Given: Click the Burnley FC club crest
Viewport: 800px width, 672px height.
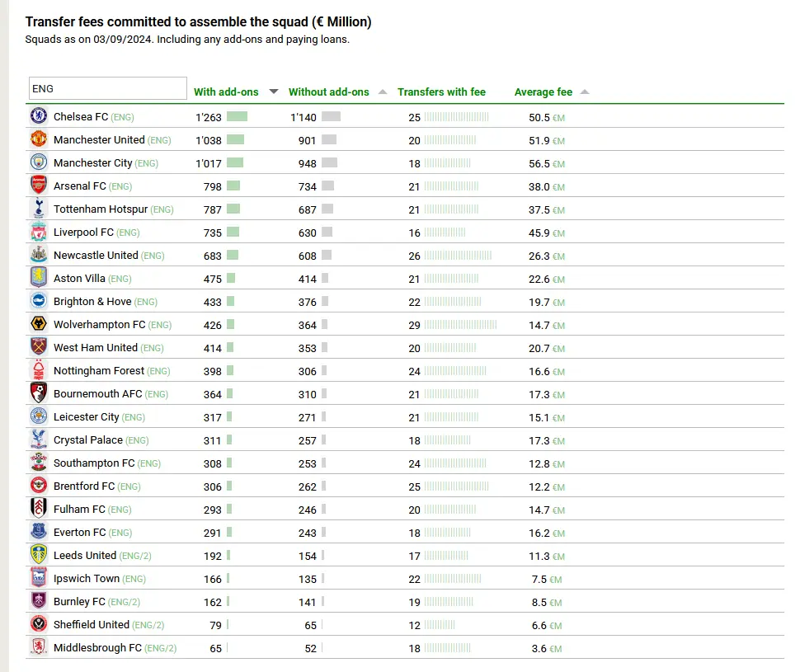Looking at the screenshot, I should coord(38,600).
